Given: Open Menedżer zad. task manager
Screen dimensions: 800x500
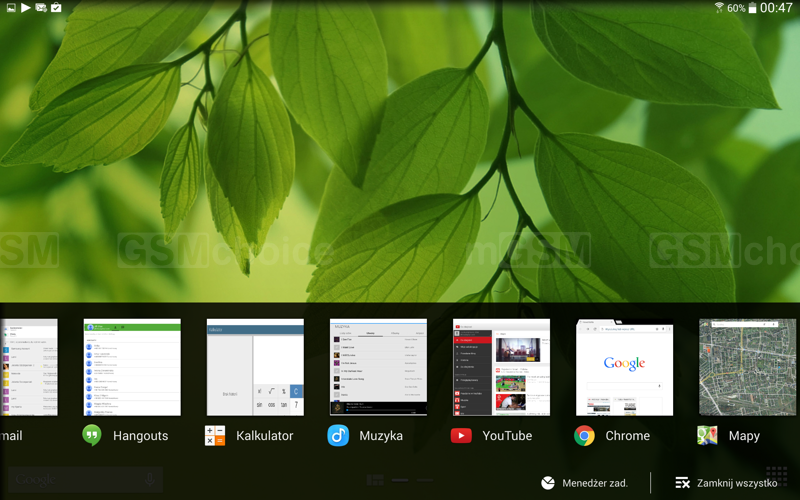Looking at the screenshot, I should [585, 483].
